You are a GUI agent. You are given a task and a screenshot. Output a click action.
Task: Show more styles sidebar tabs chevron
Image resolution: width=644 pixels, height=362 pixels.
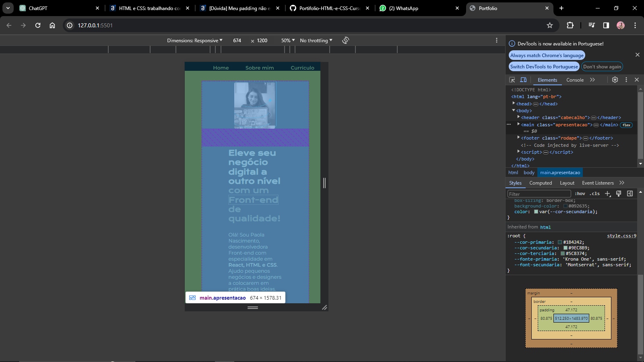(x=622, y=183)
